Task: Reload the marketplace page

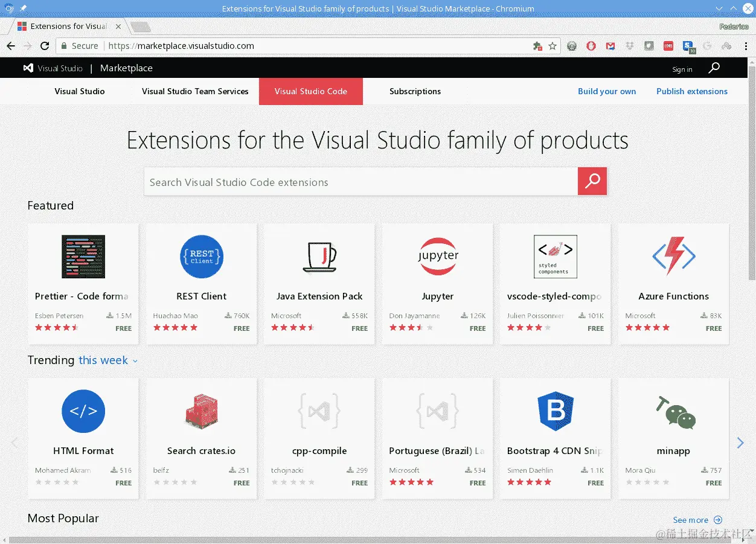Action: [44, 46]
